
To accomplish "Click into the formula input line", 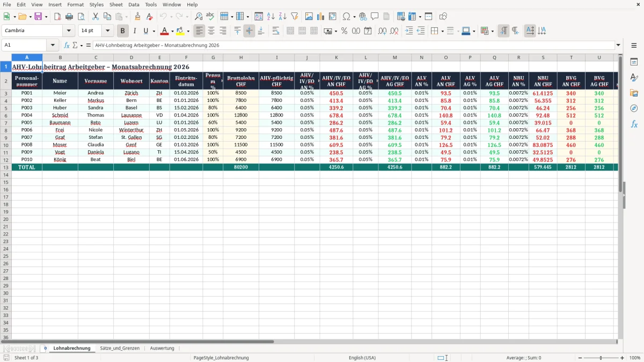I will (x=354, y=45).
